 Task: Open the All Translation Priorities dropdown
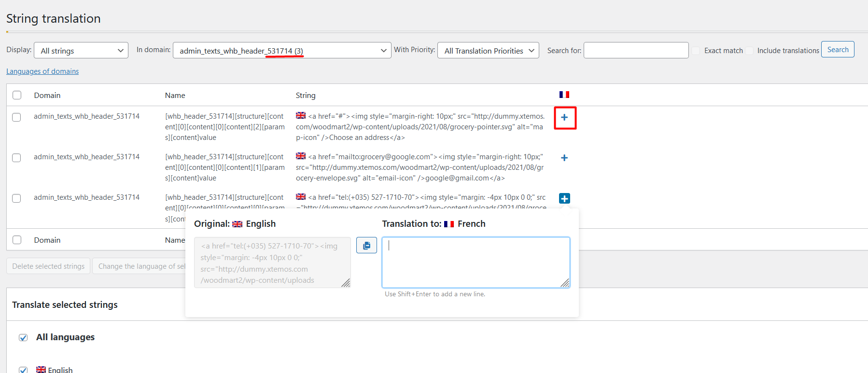click(488, 51)
